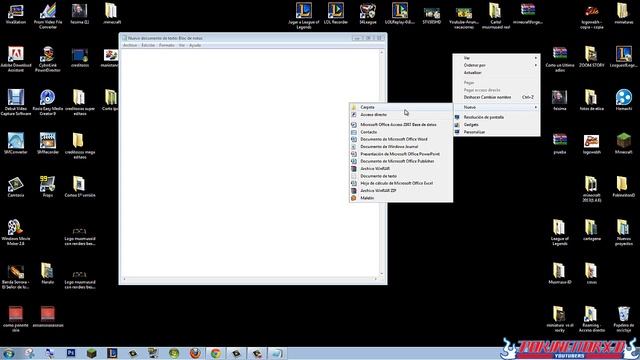
Task: Open the Formato menu in Notepad
Action: (x=167, y=45)
